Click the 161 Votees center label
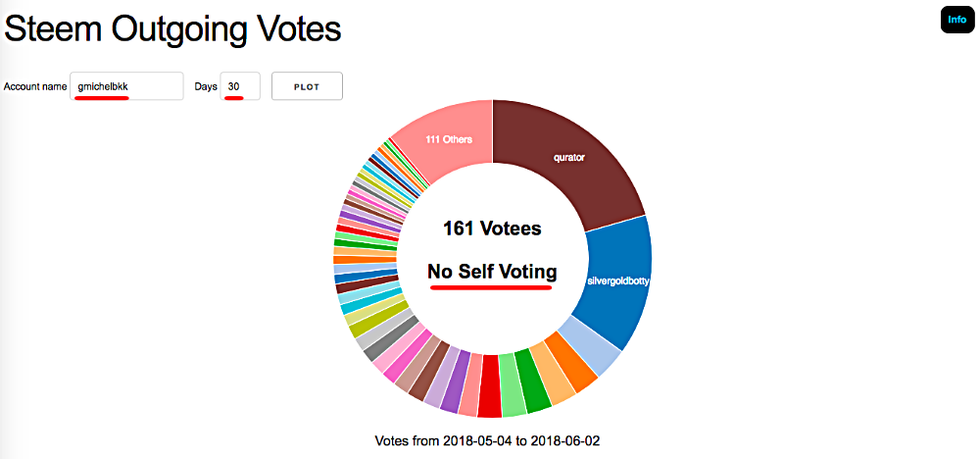This screenshot has height=459, width=980. click(x=493, y=229)
